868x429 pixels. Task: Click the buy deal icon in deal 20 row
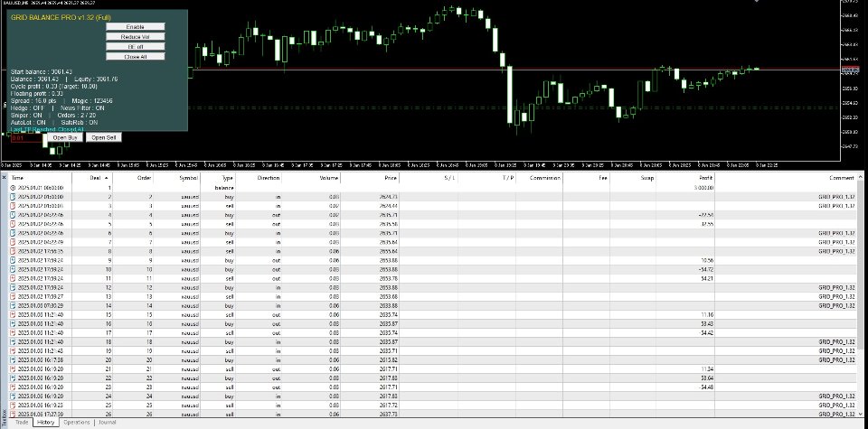tap(14, 359)
